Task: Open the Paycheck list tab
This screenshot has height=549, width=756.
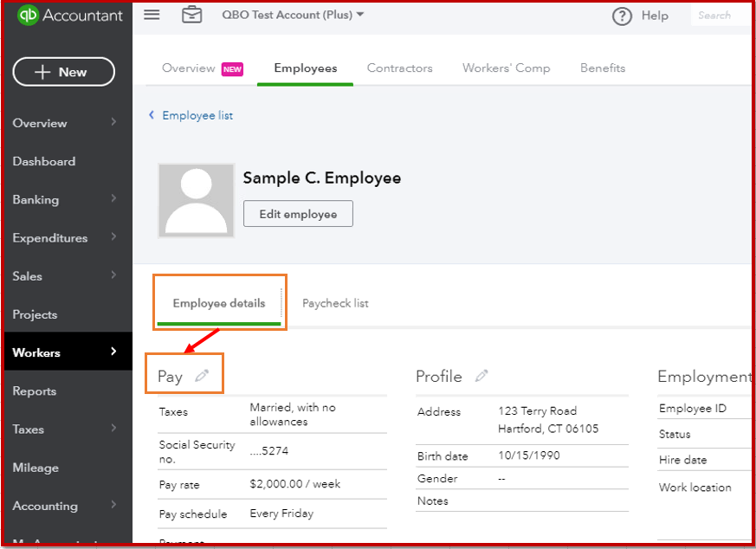Action: [335, 303]
